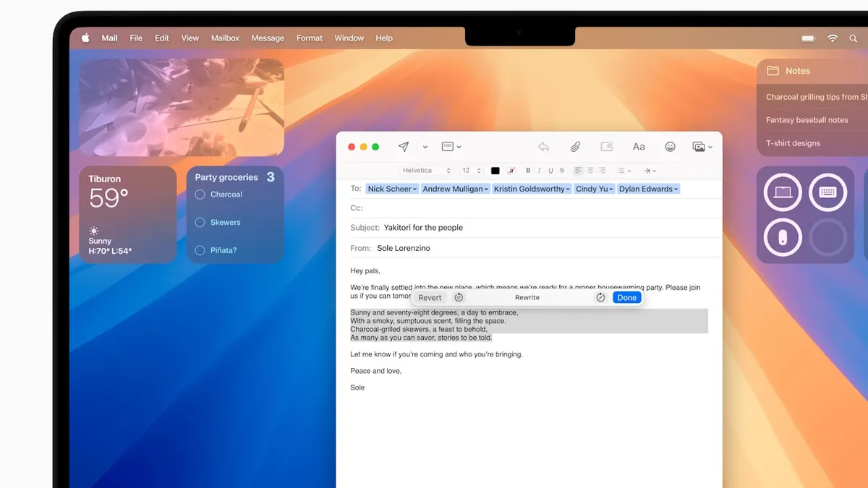Open the list style dropdown
This screenshot has width=868, height=488.
point(624,171)
